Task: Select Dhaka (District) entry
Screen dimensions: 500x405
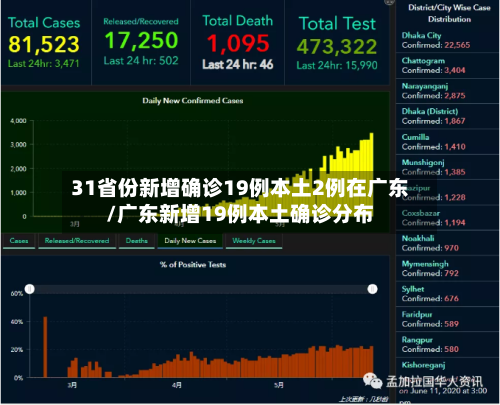Action: (447, 116)
